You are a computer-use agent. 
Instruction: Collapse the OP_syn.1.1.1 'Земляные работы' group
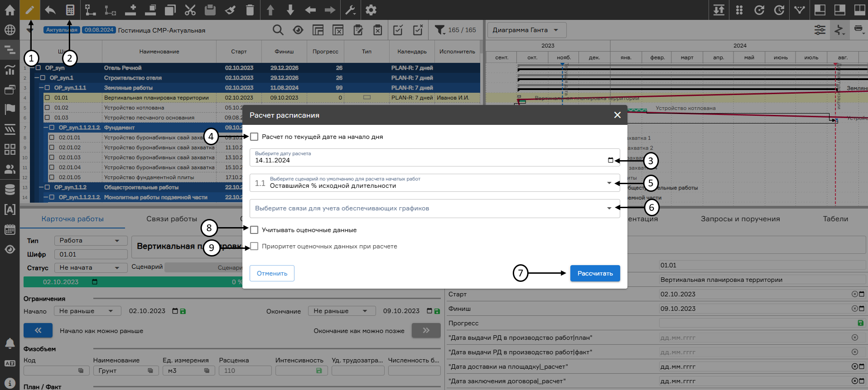pyautogui.click(x=41, y=88)
